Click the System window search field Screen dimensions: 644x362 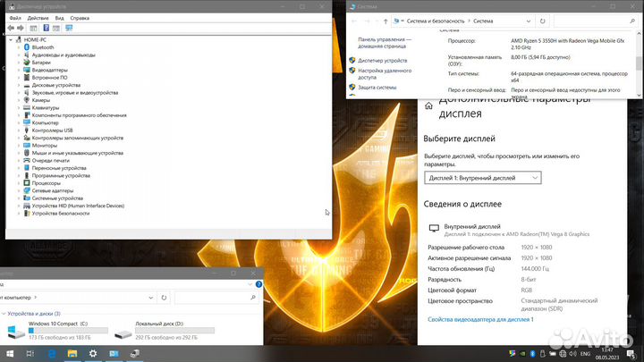[x=595, y=21]
